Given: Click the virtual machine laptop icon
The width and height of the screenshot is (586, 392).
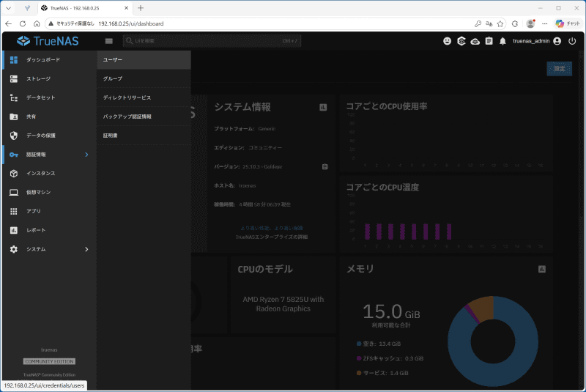Looking at the screenshot, I should click(x=14, y=193).
